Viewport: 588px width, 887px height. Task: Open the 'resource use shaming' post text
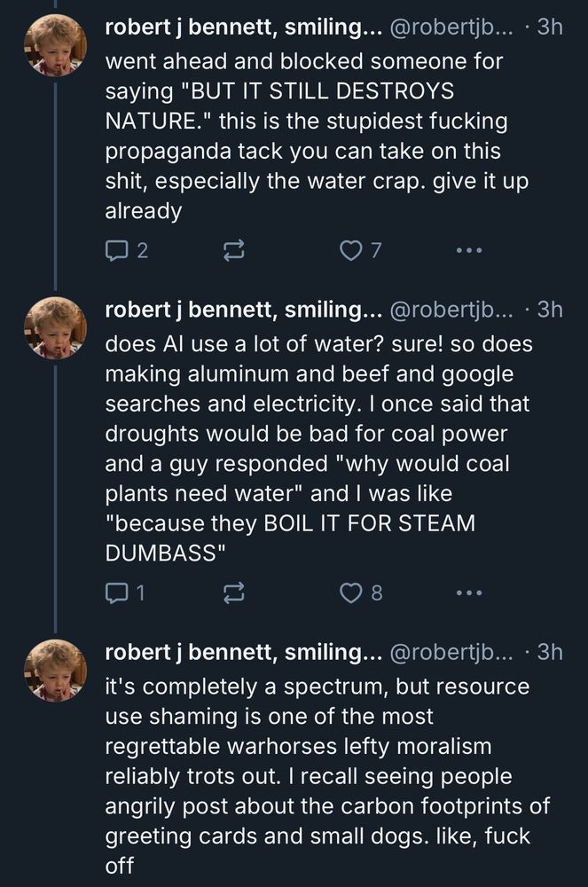[327, 776]
